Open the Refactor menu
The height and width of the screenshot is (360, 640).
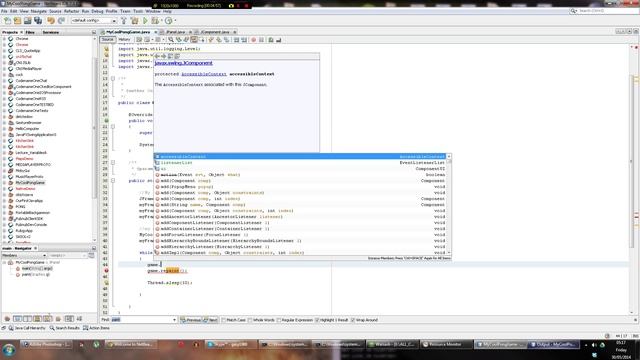71,11
